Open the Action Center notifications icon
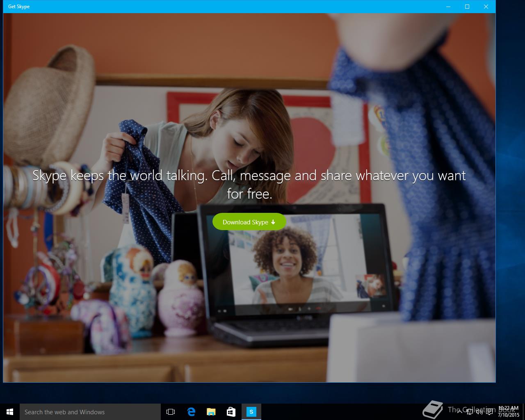The width and height of the screenshot is (525, 420). point(489,412)
